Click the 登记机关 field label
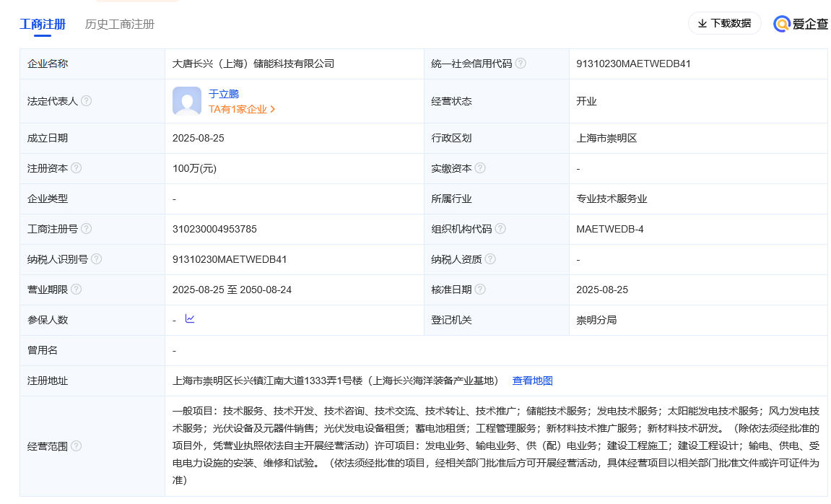The height and width of the screenshot is (504, 831). click(x=451, y=320)
